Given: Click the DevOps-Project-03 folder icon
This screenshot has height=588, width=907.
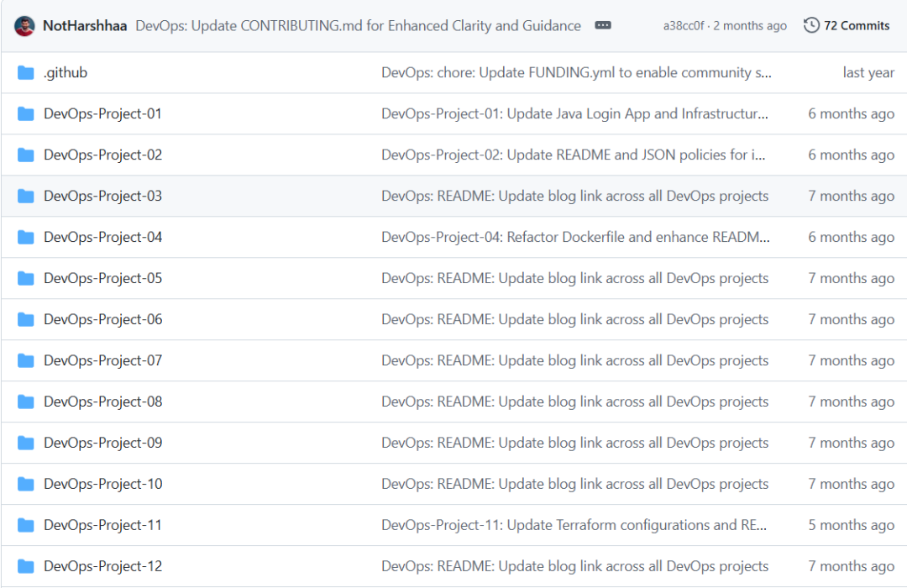Looking at the screenshot, I should click(25, 197).
